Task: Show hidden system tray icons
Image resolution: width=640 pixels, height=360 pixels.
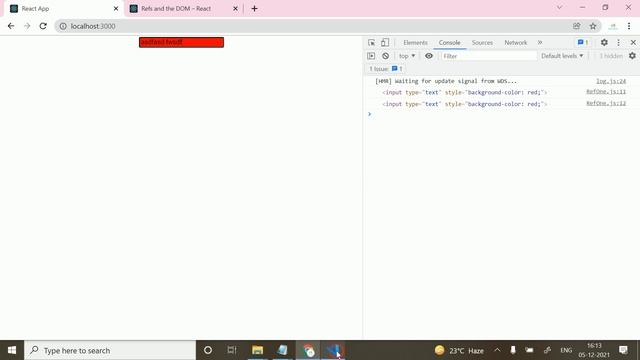Action: pos(497,350)
